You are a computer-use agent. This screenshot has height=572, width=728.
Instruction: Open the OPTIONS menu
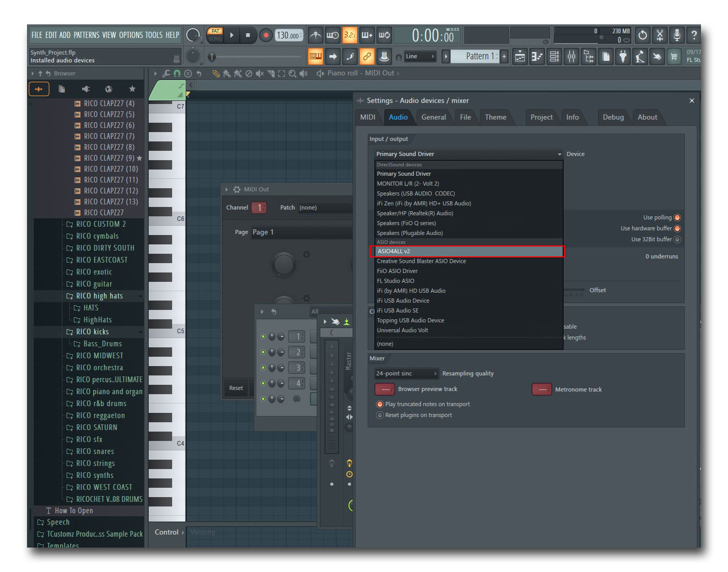point(131,35)
